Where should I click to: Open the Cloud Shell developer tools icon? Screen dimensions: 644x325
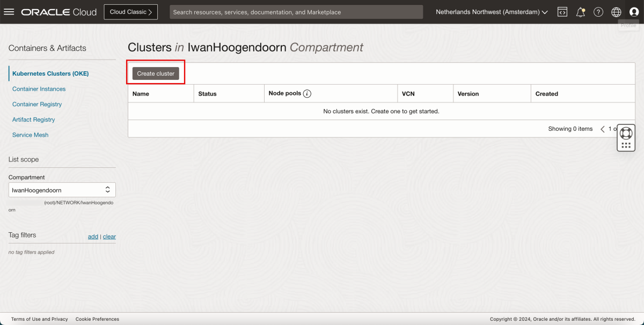[562, 12]
